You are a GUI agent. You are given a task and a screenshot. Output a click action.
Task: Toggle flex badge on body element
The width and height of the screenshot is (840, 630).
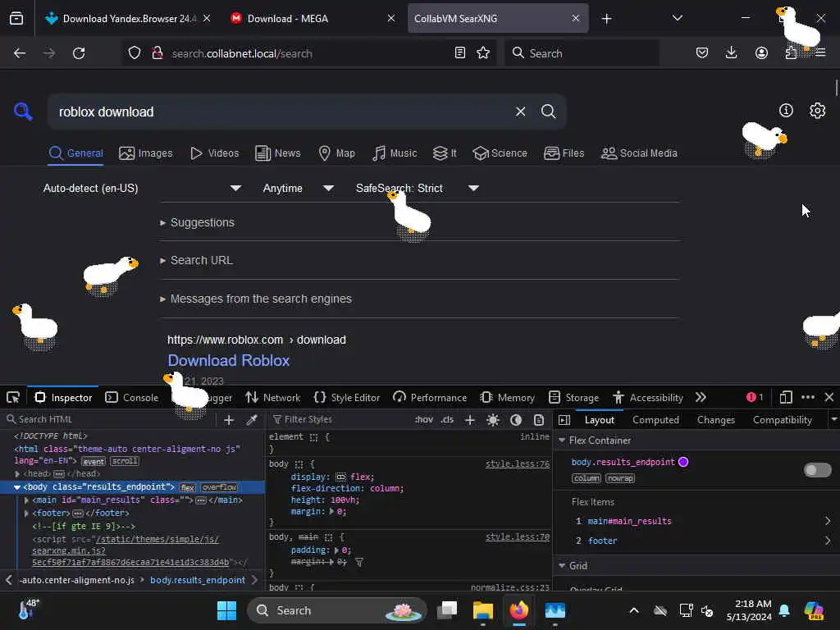tap(188, 487)
